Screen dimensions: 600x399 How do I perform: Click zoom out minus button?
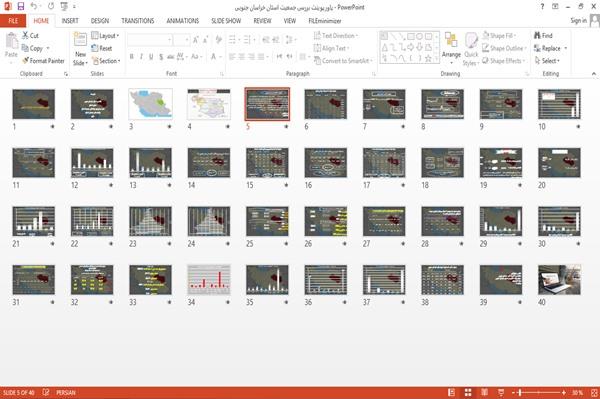point(514,392)
